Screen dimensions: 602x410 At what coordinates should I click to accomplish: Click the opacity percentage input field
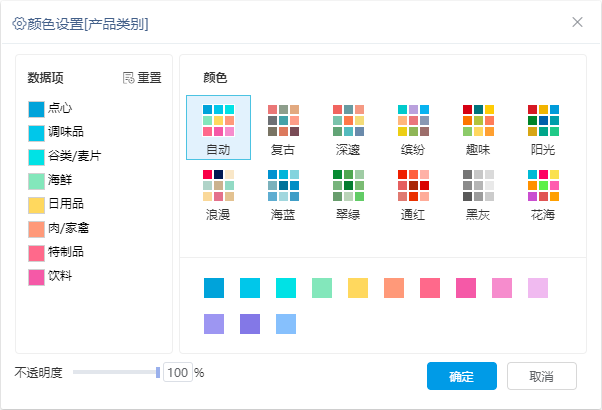(x=178, y=372)
